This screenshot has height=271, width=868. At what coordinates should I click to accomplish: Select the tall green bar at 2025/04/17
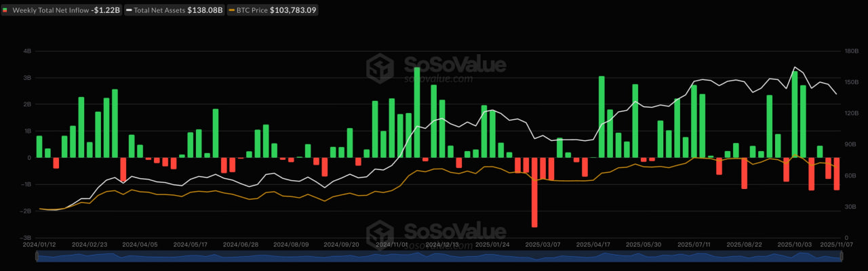[601, 117]
